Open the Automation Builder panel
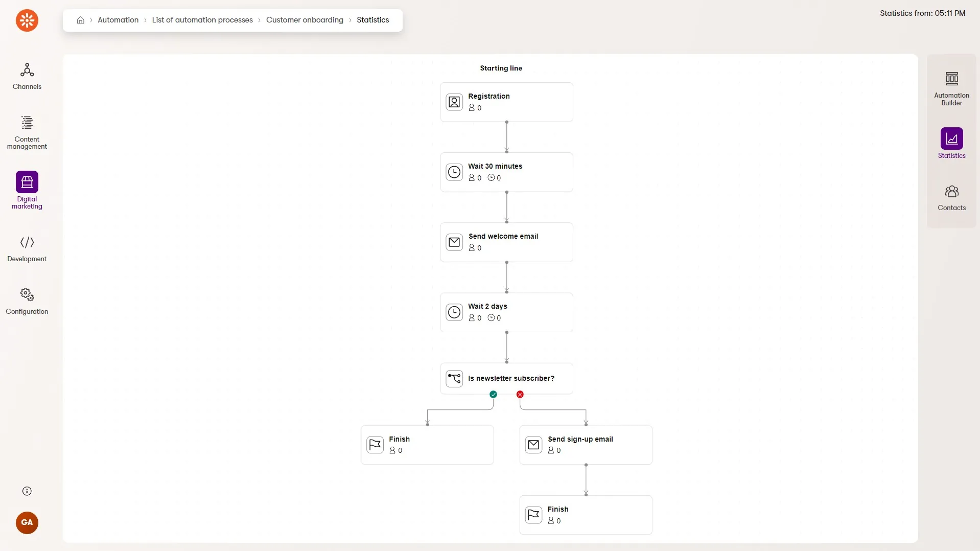Image resolution: width=980 pixels, height=551 pixels. 951,89
